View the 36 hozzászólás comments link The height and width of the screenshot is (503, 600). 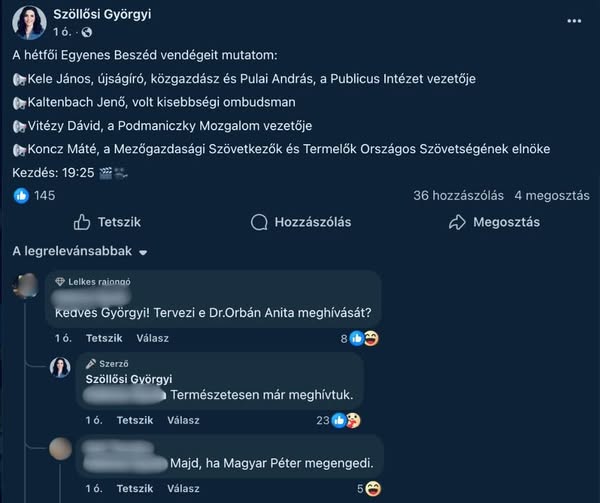tap(458, 196)
